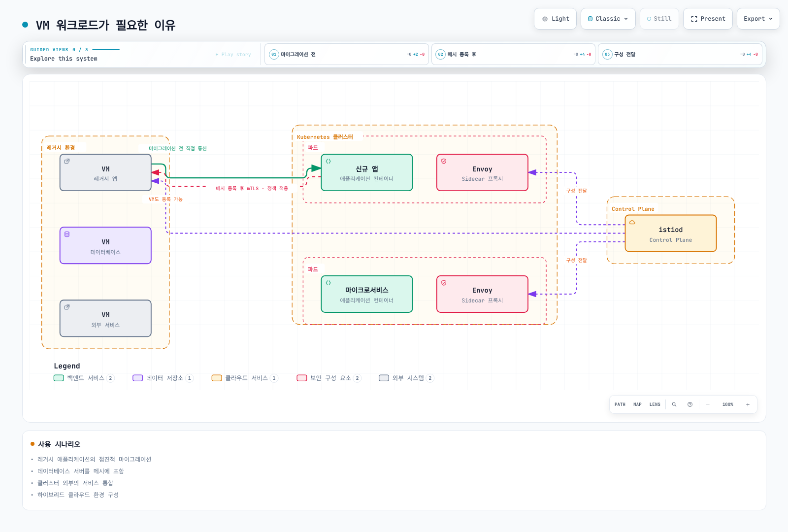Toggle PATH mode in the canvas toolbar
Image resolution: width=788 pixels, height=532 pixels.
620,404
